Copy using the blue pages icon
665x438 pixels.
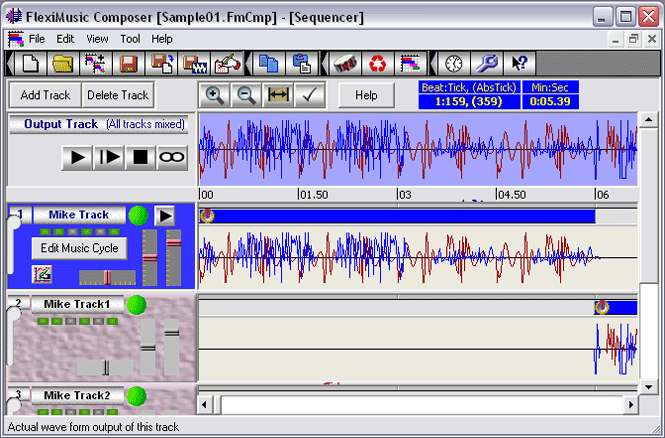click(268, 64)
